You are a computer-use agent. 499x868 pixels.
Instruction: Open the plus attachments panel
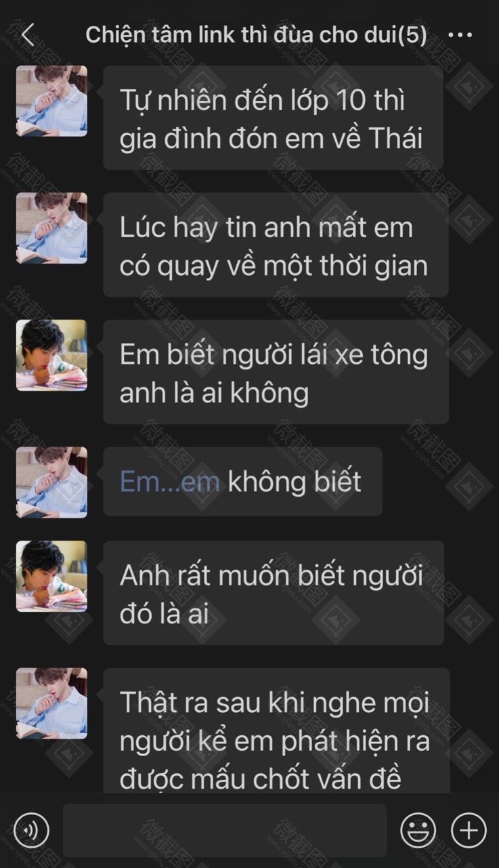[469, 829]
